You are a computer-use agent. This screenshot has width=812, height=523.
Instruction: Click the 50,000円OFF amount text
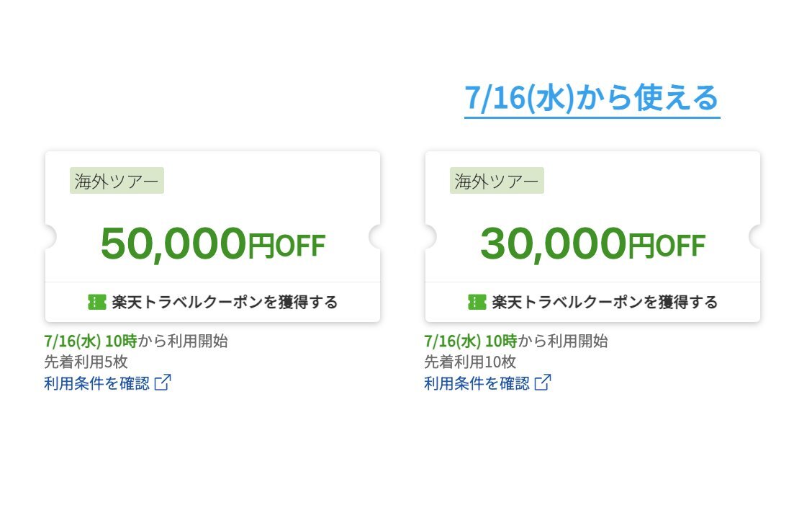213,243
